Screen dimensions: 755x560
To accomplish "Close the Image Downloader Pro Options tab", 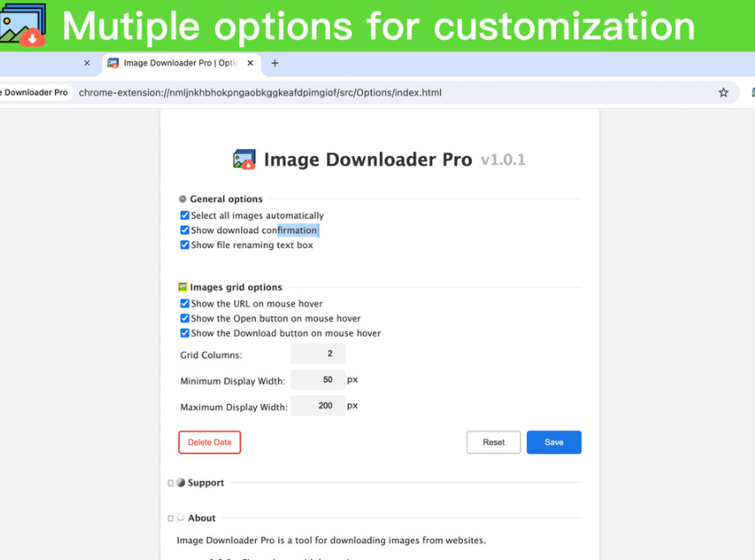I will [250, 63].
